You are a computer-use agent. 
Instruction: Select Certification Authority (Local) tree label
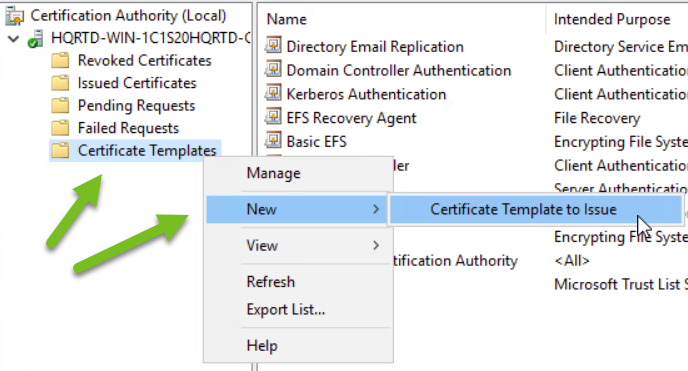click(128, 15)
